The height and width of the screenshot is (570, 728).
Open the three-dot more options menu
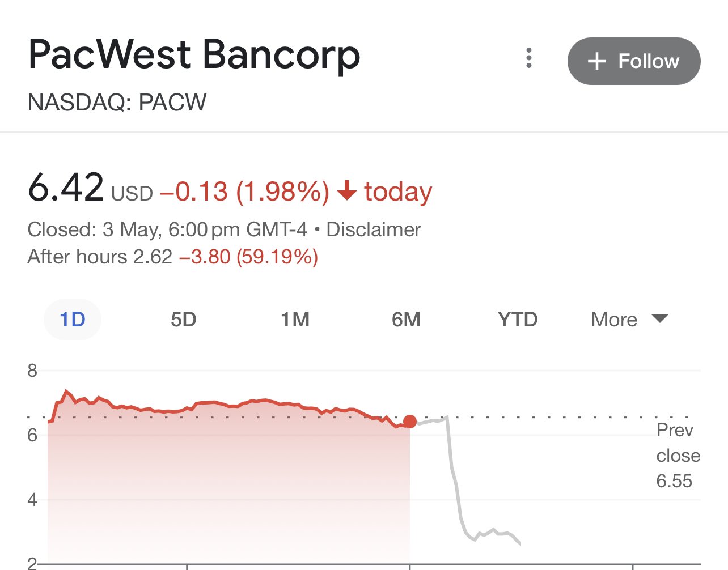(529, 58)
